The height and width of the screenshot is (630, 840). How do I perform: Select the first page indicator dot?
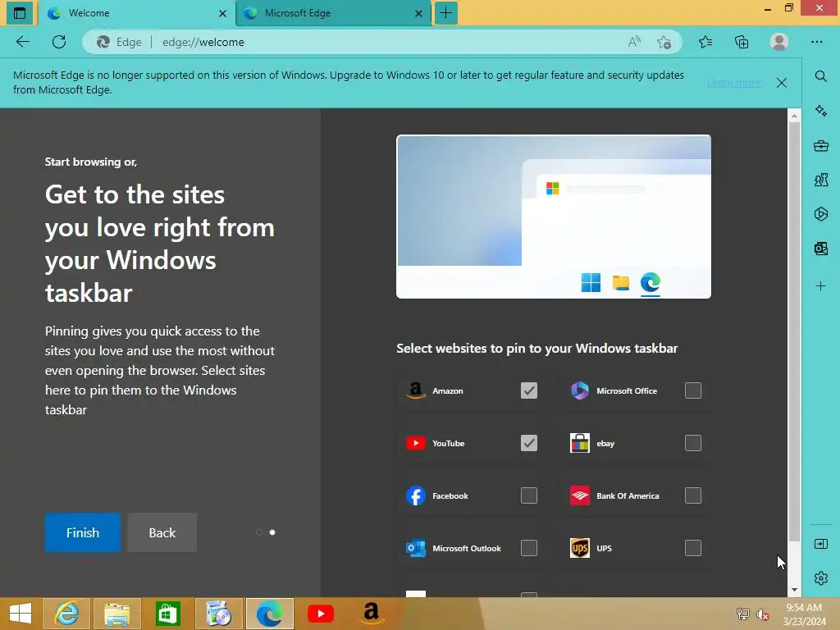point(259,532)
